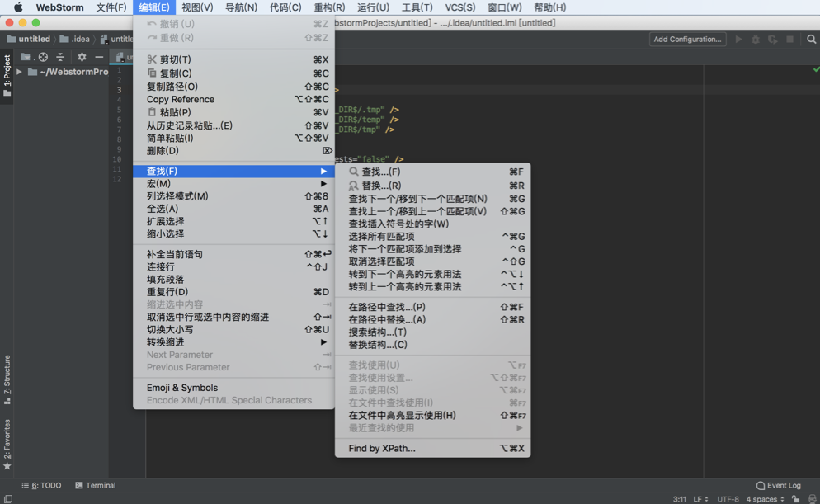The height and width of the screenshot is (504, 820).
Task: Open the 1: Project tool window tab
Action: tap(7, 76)
